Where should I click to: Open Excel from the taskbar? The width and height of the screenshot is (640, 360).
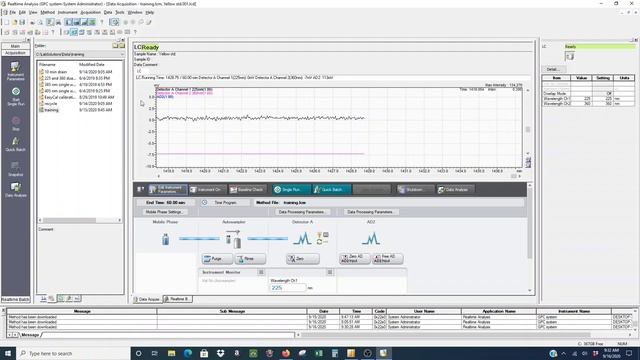(318, 353)
